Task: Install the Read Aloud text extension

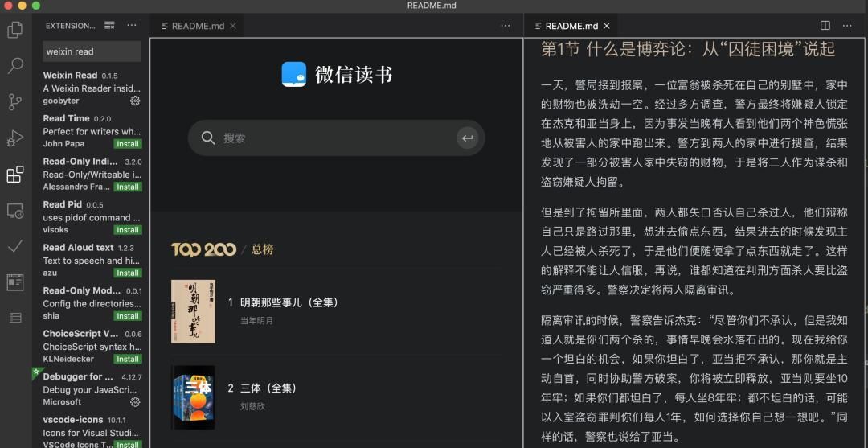Action: [x=128, y=273]
